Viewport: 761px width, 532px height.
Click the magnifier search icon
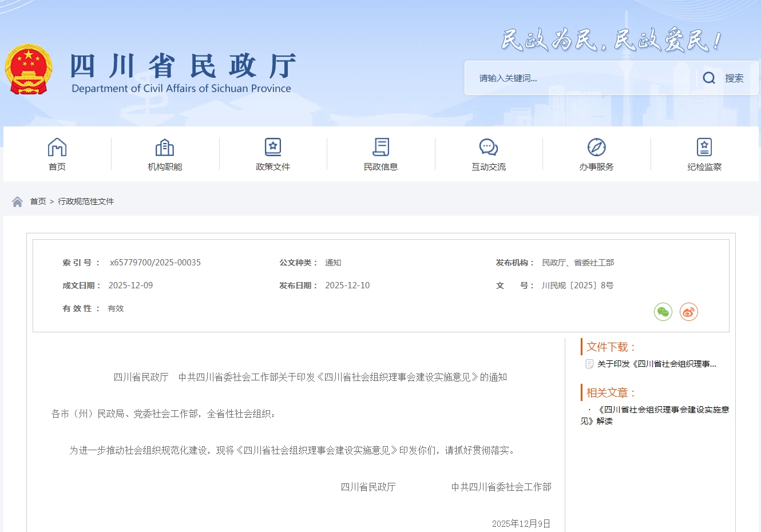pos(709,78)
